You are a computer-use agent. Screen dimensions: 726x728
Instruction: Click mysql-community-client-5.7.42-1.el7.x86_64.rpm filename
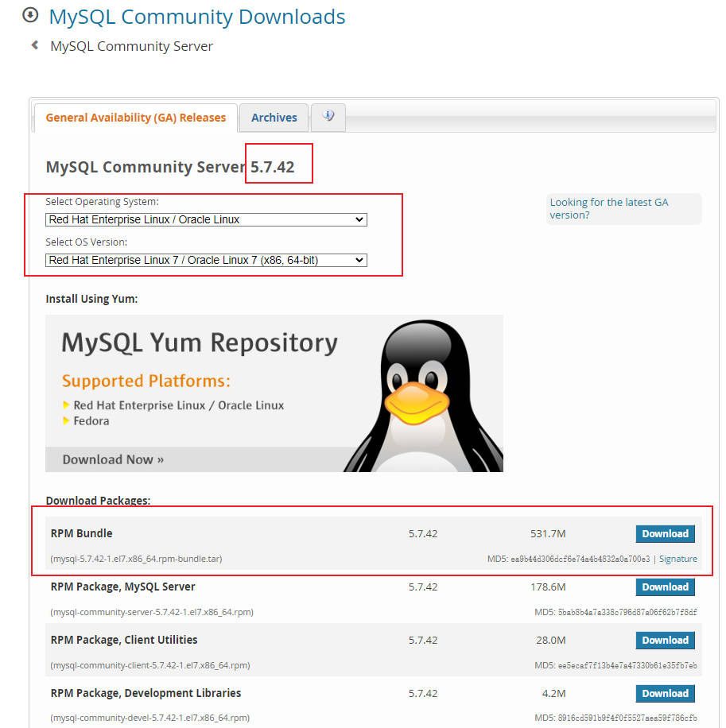pos(150,665)
